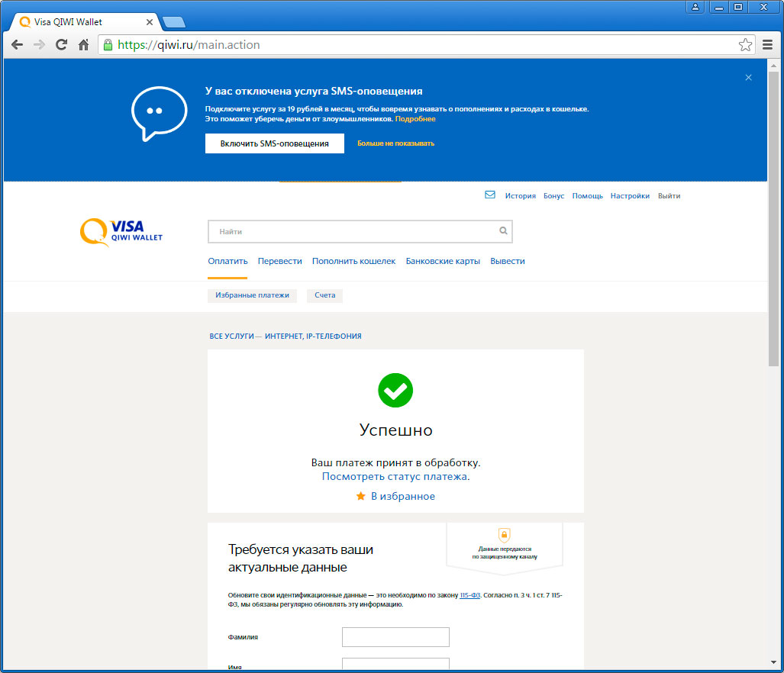The width and height of the screenshot is (784, 673).
Task: Click the Visa QIWI Wallet logo
Action: pyautogui.click(x=121, y=232)
